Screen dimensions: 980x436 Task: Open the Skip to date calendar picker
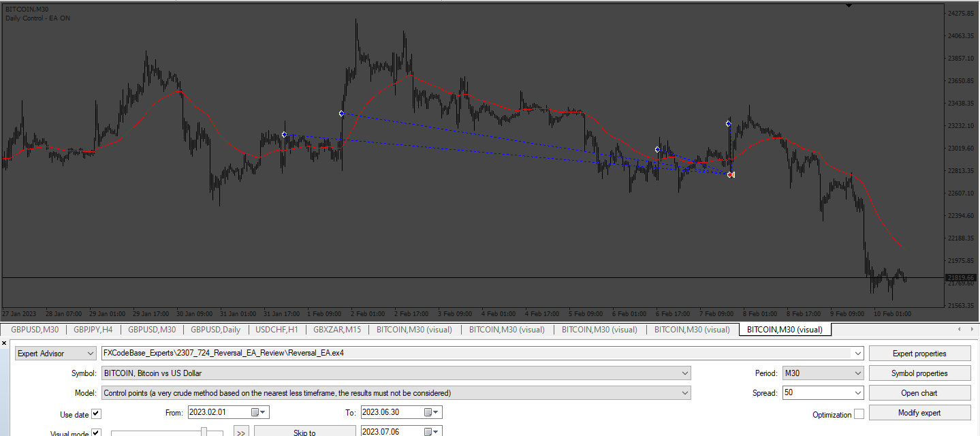(x=433, y=432)
